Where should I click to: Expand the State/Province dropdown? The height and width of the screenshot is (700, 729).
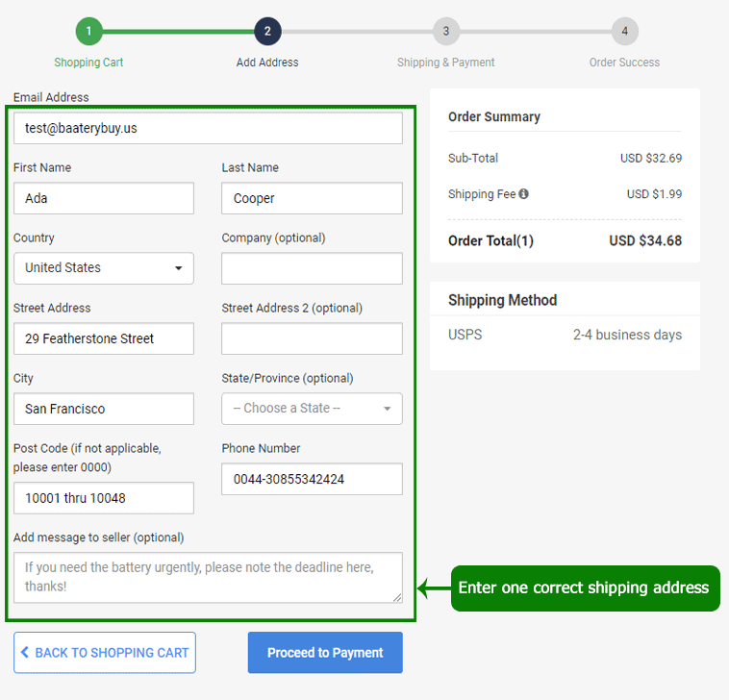(312, 409)
